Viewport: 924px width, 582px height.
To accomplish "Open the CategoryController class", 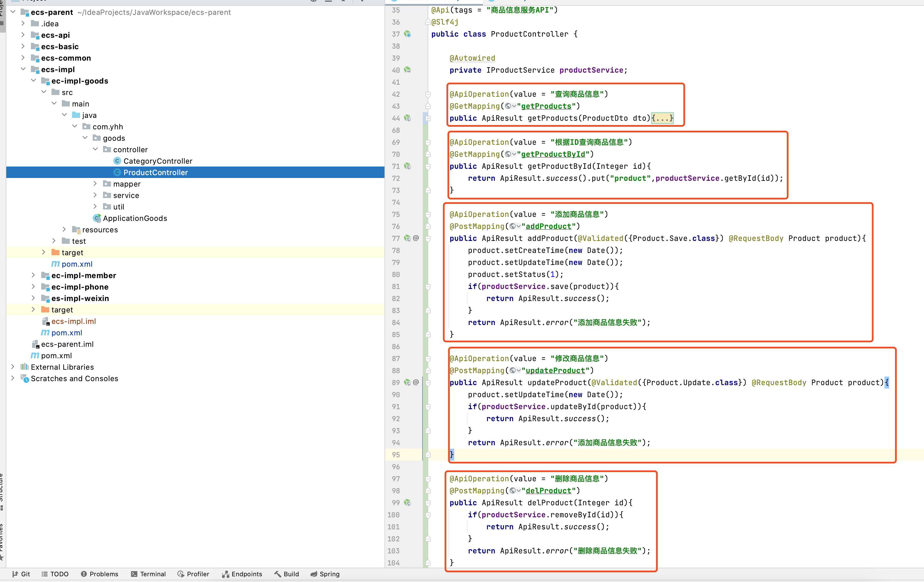I will click(x=157, y=161).
